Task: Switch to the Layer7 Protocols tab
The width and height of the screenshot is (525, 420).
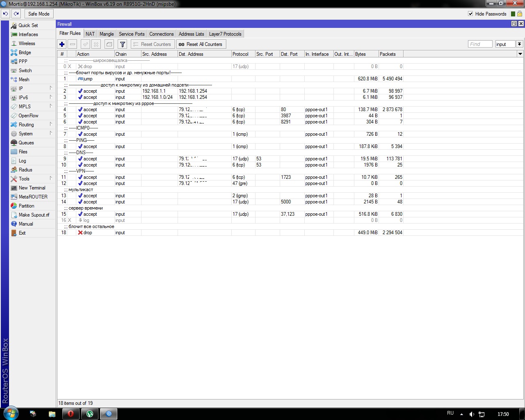Action: pos(225,34)
